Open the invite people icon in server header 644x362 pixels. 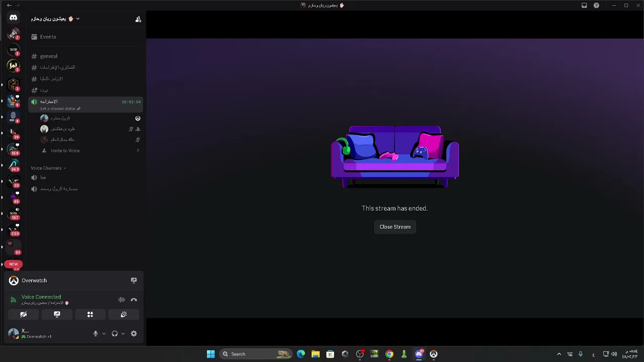[x=138, y=19]
